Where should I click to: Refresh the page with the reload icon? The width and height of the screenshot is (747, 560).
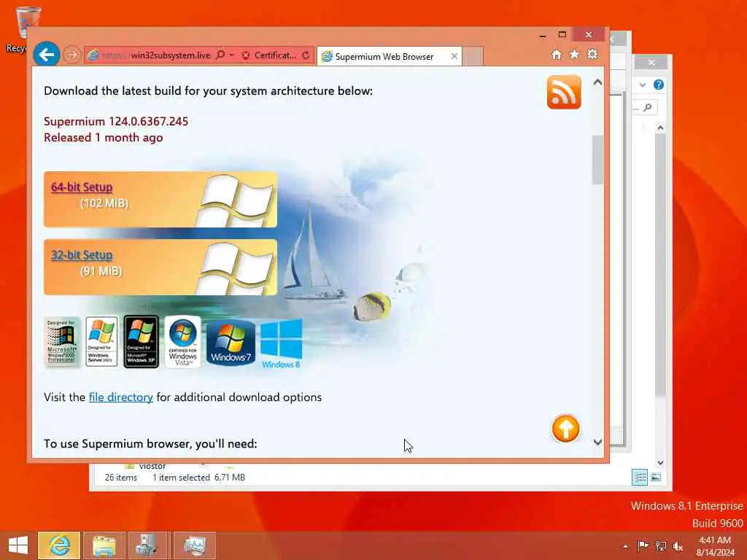click(x=306, y=55)
